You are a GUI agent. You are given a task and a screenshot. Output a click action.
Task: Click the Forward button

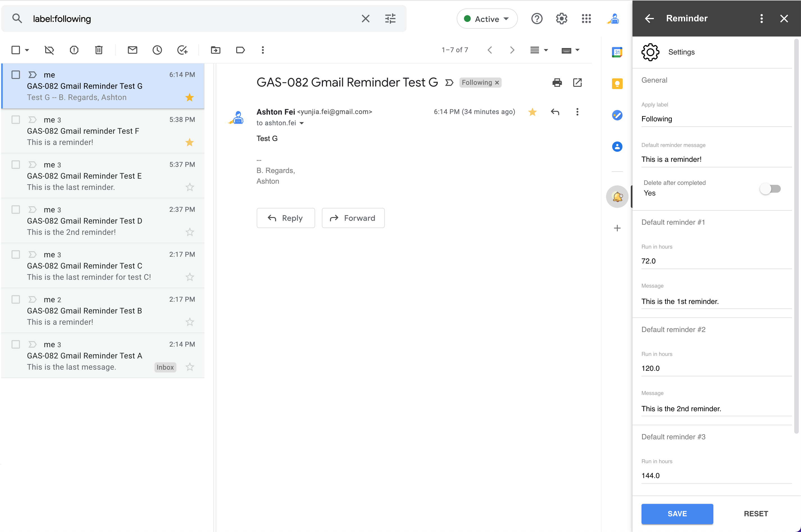pos(353,218)
